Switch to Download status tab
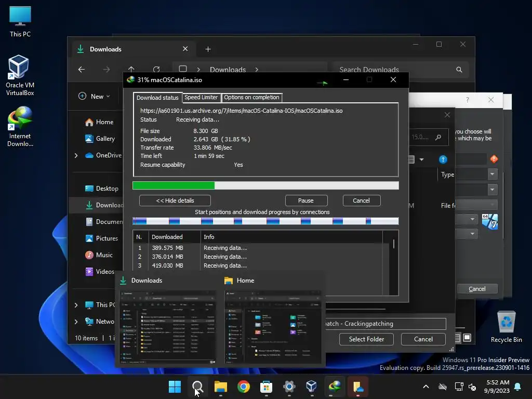532x399 pixels. tap(157, 98)
